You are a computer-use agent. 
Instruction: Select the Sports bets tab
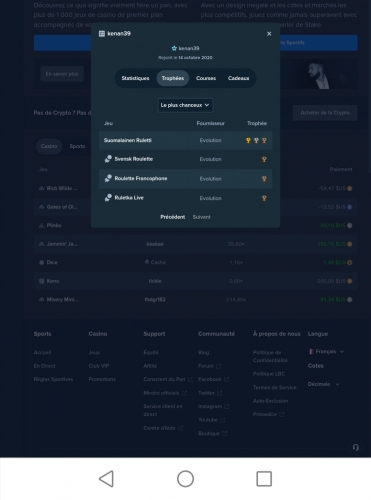coord(77,146)
